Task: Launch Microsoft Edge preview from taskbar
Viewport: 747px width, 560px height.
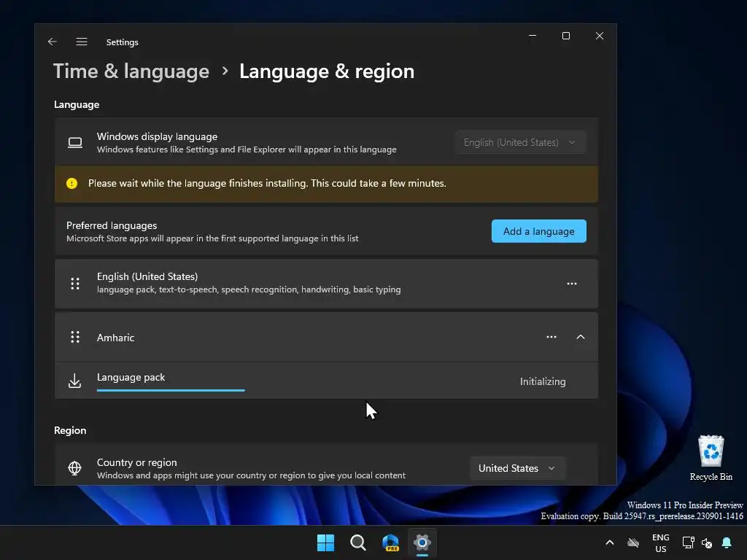Action: pos(390,542)
